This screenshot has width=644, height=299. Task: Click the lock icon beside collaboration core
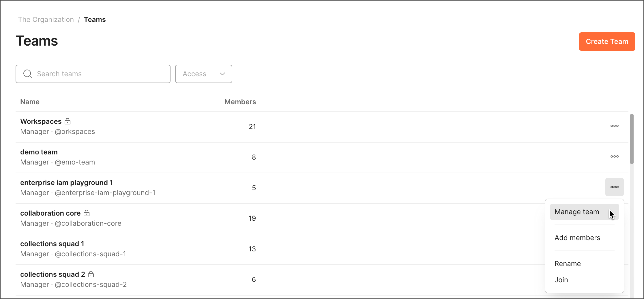(x=87, y=213)
